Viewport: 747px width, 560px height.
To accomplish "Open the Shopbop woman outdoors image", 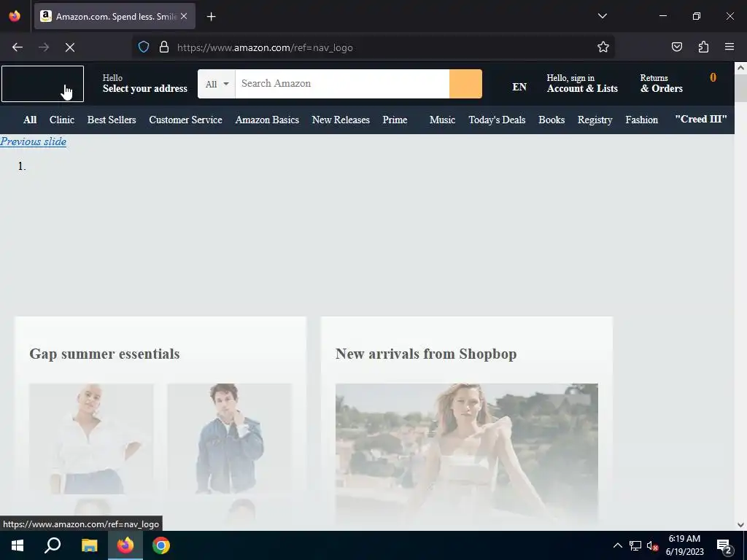I will tap(466, 455).
